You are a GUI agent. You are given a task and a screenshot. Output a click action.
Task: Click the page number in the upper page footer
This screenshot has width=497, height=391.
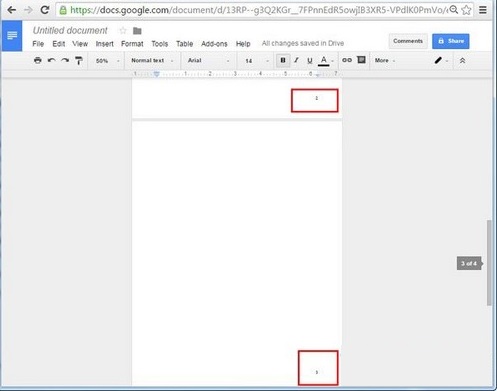(x=317, y=98)
